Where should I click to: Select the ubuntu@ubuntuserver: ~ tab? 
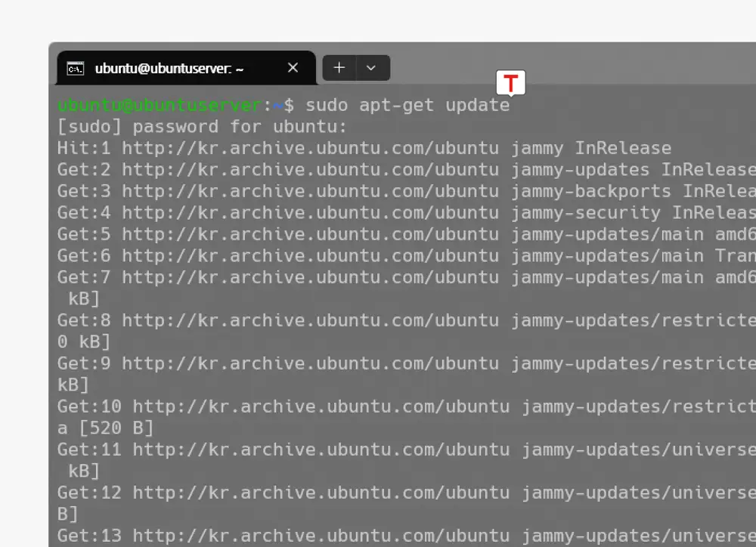169,69
